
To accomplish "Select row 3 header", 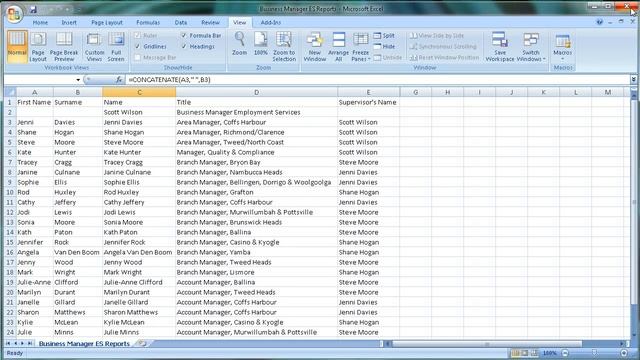I will (10, 122).
